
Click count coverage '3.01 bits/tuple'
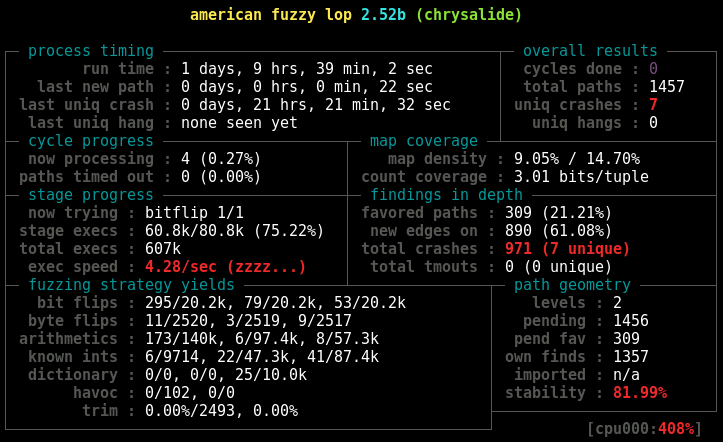pos(581,177)
